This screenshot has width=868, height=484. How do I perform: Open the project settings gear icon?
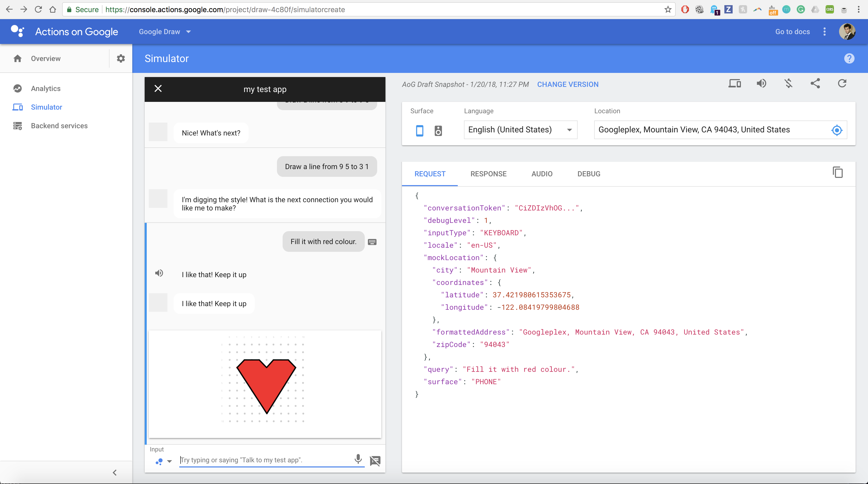pos(121,58)
